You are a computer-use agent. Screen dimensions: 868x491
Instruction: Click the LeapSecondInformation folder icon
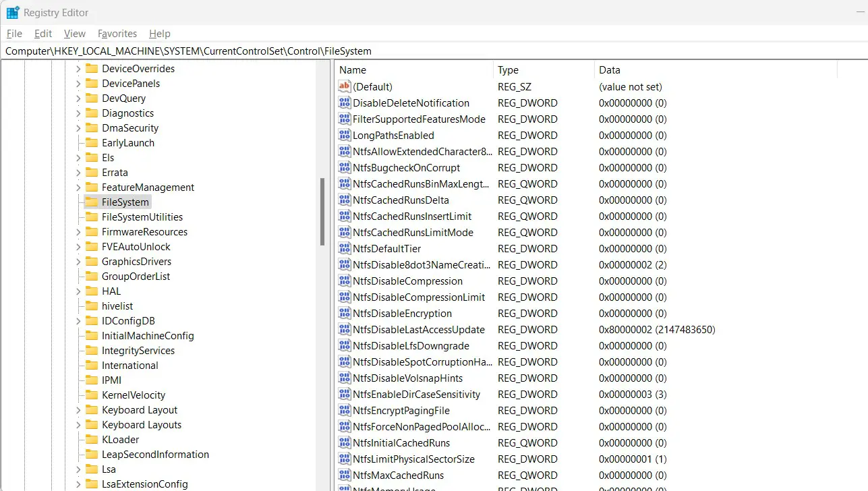[x=92, y=455]
